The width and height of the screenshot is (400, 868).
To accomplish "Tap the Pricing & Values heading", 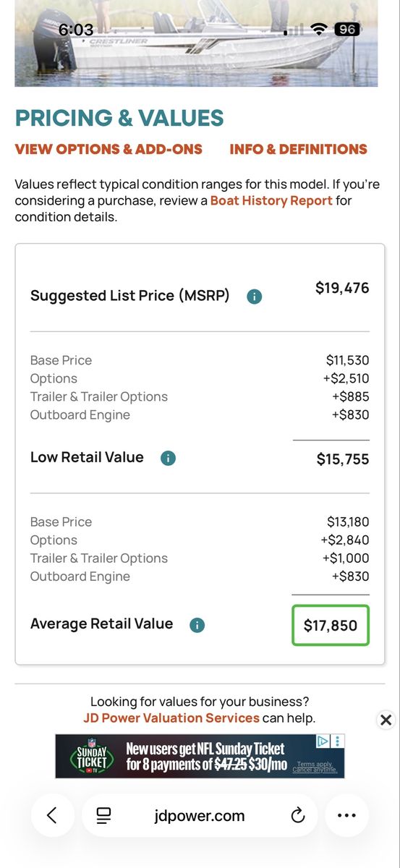I will pos(119,118).
